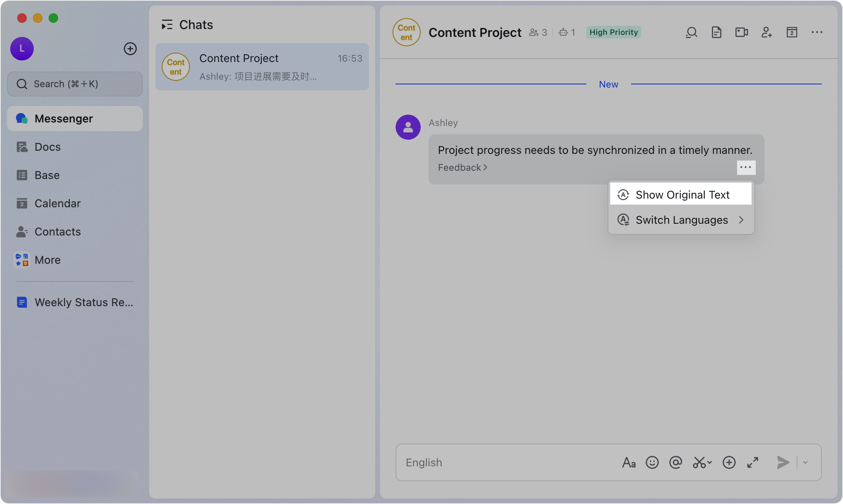Open the more options menu in the chat header

click(x=817, y=32)
